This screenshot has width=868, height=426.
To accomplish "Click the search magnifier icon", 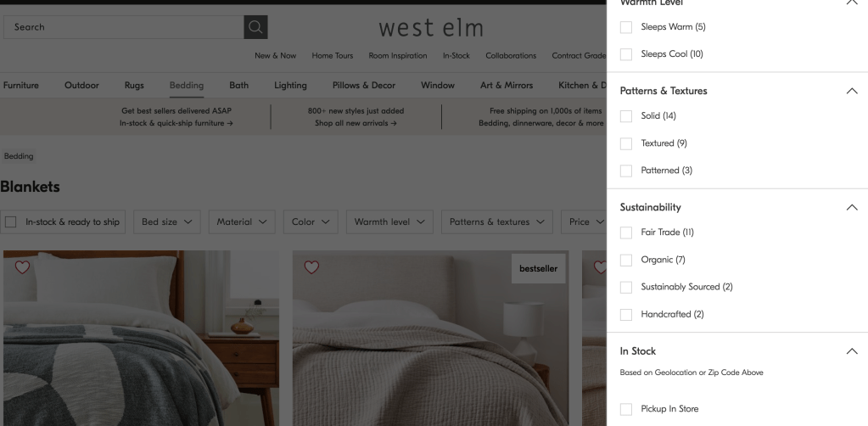I will coord(255,27).
